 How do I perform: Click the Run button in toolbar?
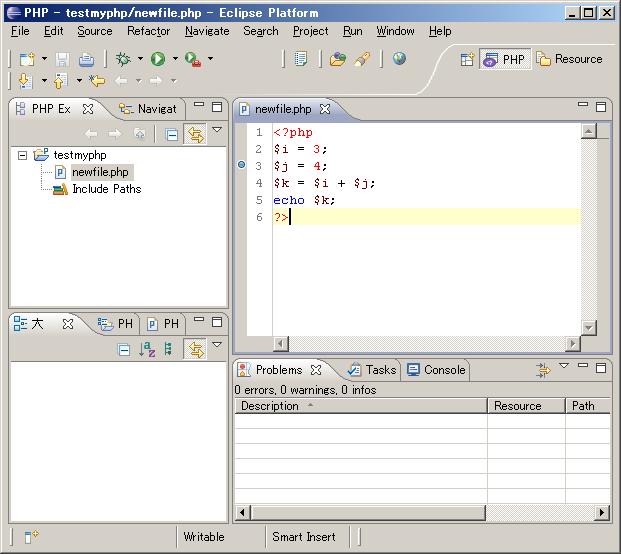157,59
